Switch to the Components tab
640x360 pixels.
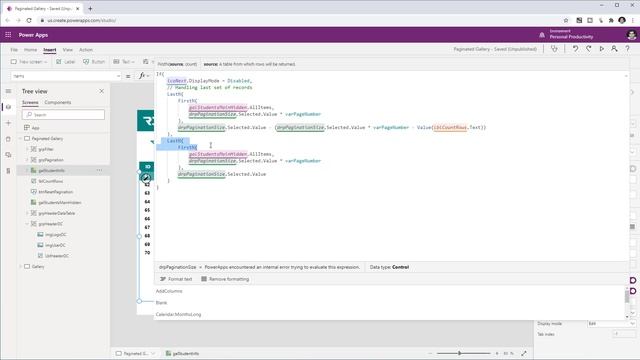point(58,102)
